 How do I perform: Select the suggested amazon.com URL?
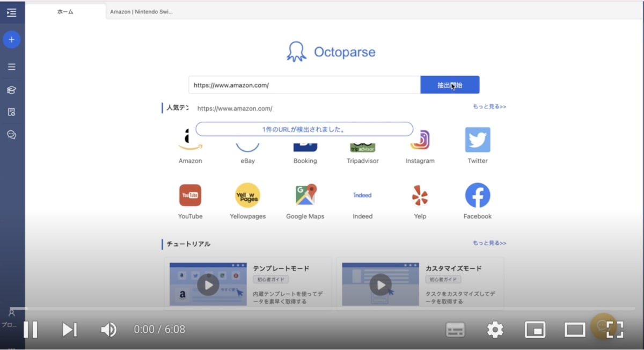[x=235, y=108]
